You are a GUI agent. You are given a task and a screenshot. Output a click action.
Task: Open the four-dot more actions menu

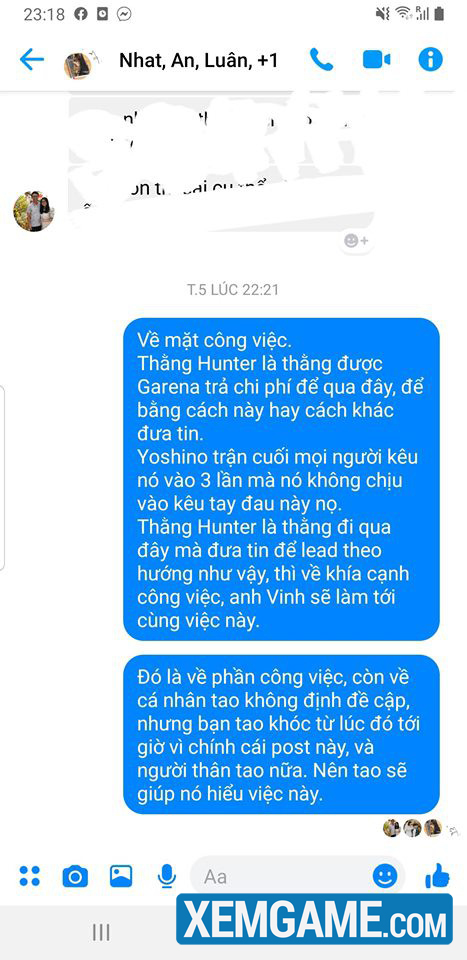[29, 876]
